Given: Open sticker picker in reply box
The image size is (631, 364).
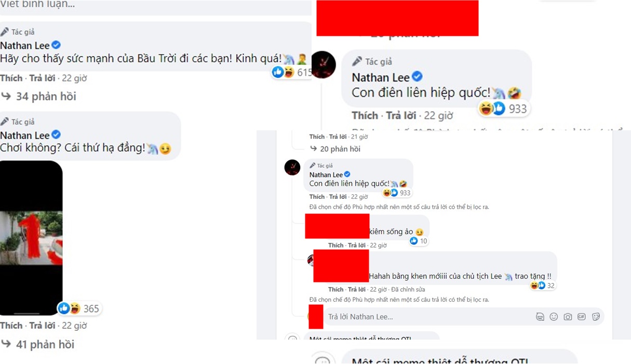Looking at the screenshot, I should point(596,317).
